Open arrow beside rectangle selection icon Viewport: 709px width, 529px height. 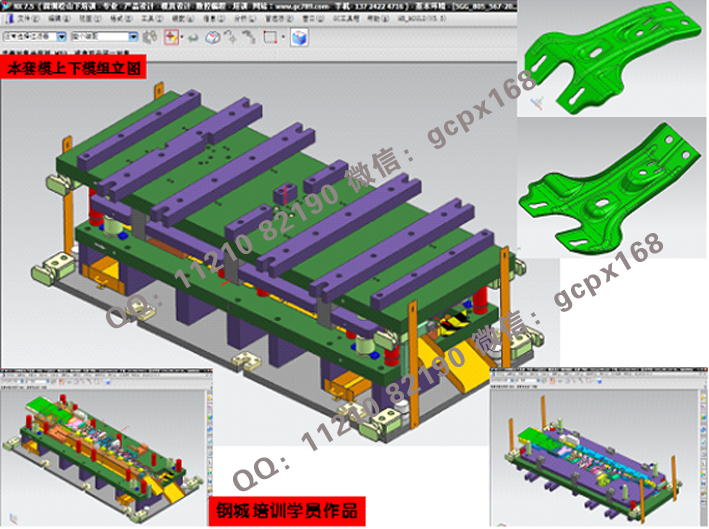[x=284, y=37]
